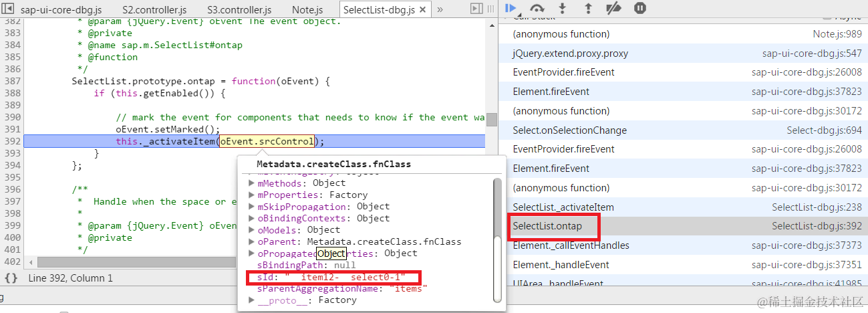Open the S2.controller.js tab
Image resolution: width=868 pixels, height=313 pixels.
[x=155, y=10]
